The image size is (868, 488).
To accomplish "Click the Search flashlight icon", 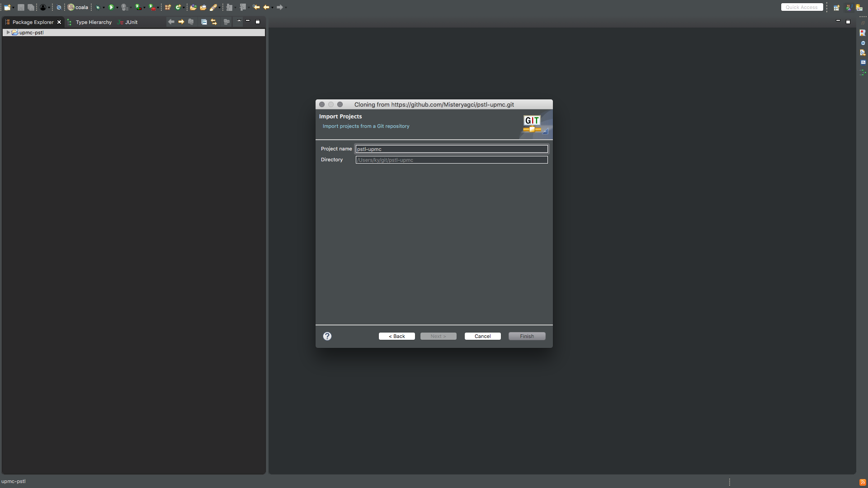I will point(213,7).
